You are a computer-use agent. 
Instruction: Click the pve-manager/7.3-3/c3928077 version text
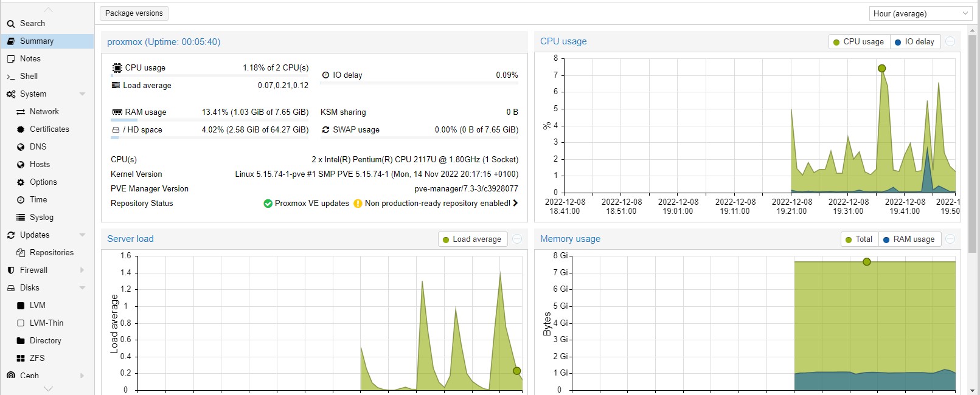pos(467,189)
